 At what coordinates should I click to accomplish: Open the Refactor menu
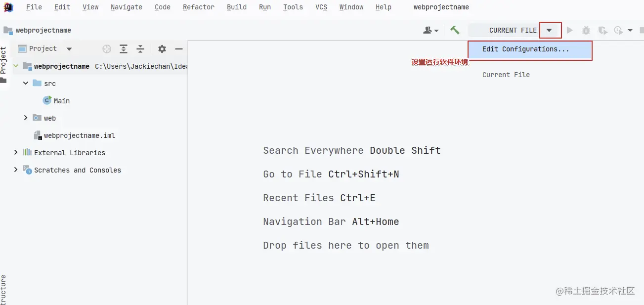(x=199, y=7)
